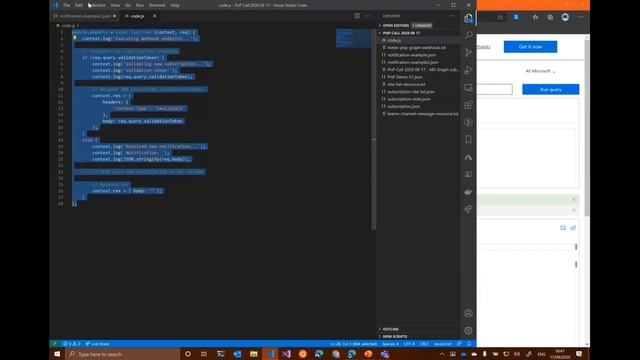
Task: Open the Explorer panel ellipsis menu
Action: (x=452, y=16)
